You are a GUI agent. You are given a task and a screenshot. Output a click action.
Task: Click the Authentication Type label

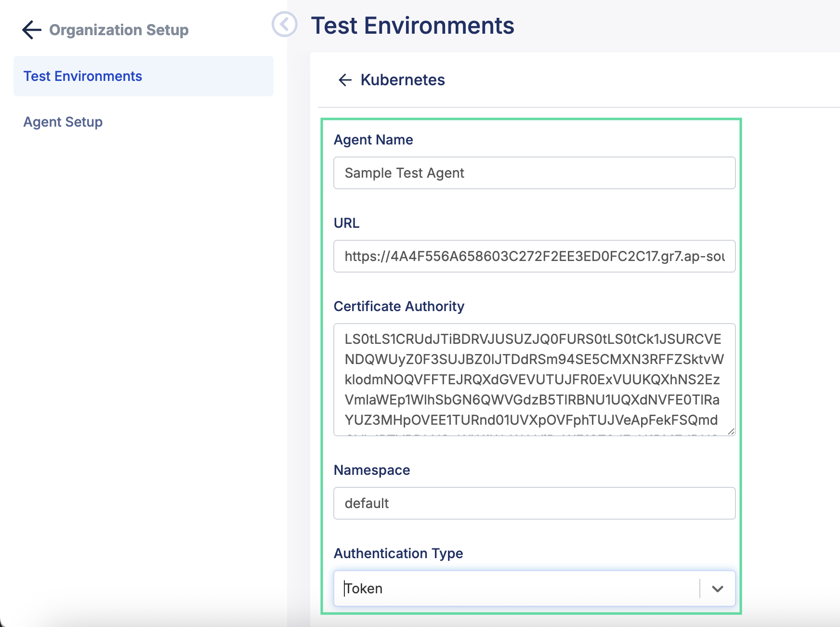[398, 553]
